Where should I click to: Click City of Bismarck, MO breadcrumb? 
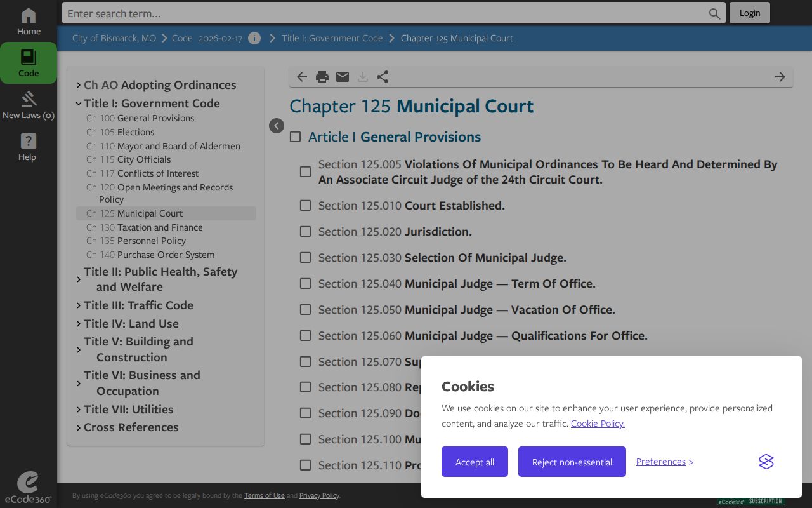click(114, 38)
